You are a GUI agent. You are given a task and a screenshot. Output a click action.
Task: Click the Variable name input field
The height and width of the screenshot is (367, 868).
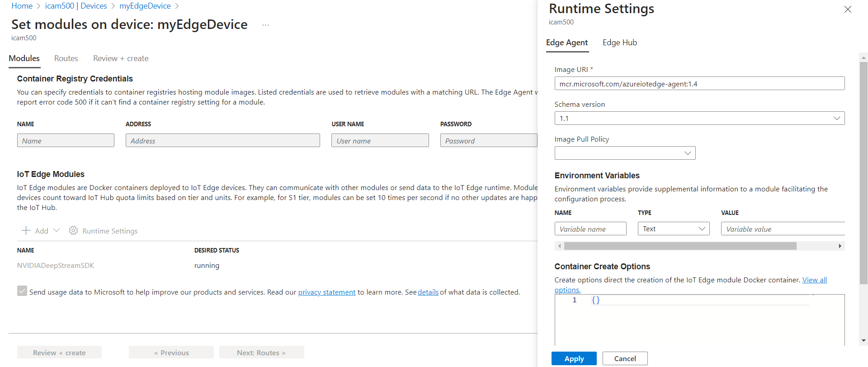point(590,229)
